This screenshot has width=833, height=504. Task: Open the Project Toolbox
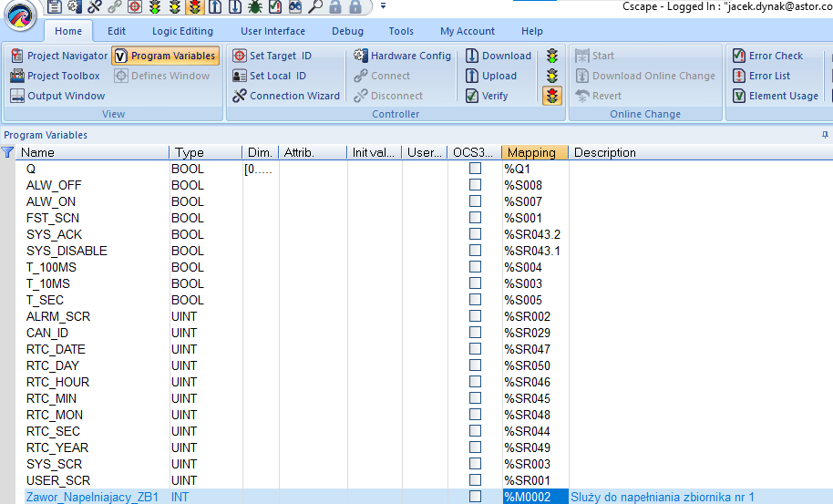[55, 76]
